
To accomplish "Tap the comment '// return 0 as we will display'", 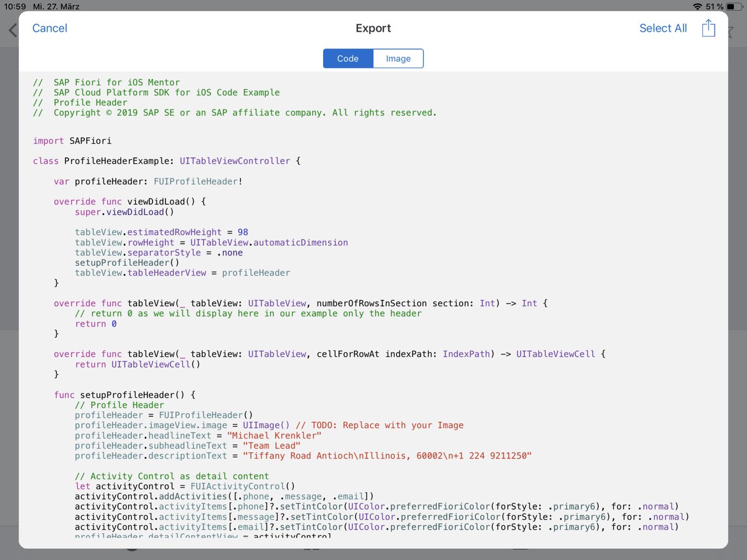I will point(248,314).
